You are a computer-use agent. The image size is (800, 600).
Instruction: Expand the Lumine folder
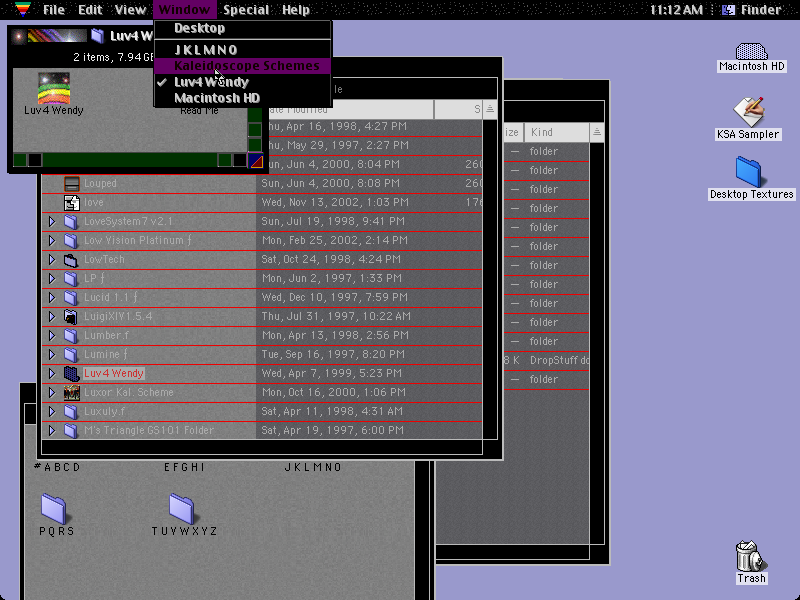52,354
